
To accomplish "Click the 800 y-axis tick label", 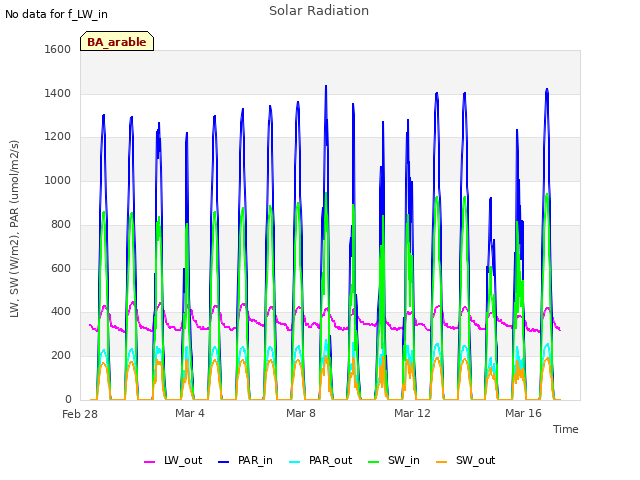I will 61,224.
